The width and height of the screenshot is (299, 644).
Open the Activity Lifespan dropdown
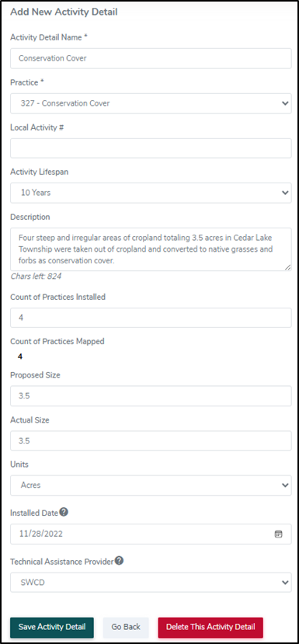pyautogui.click(x=151, y=193)
